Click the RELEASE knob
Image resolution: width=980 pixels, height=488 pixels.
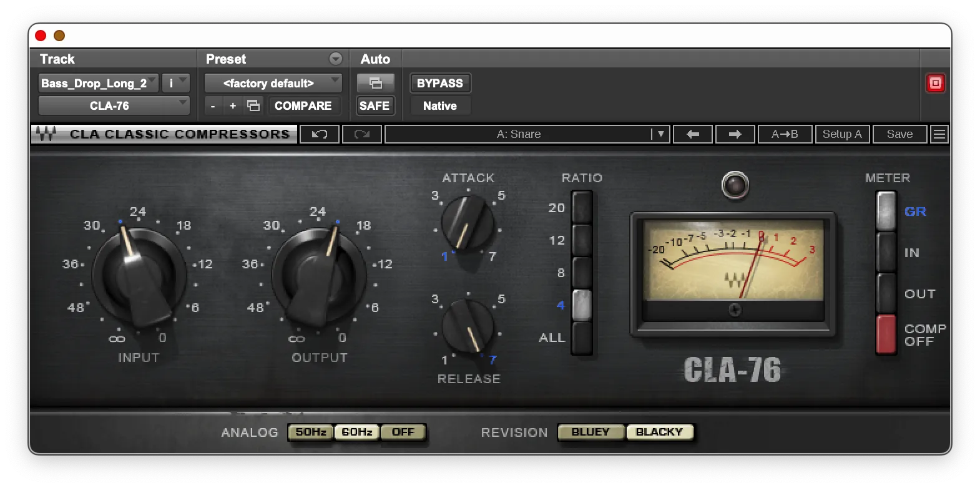point(468,326)
